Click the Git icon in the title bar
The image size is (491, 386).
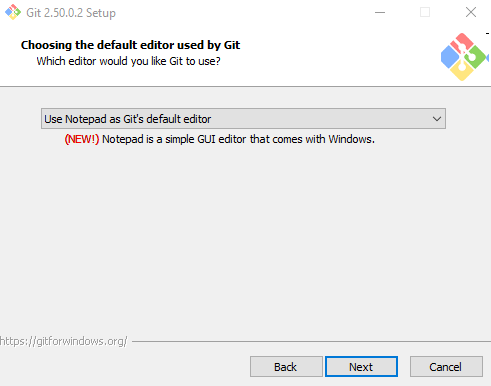pos(13,12)
